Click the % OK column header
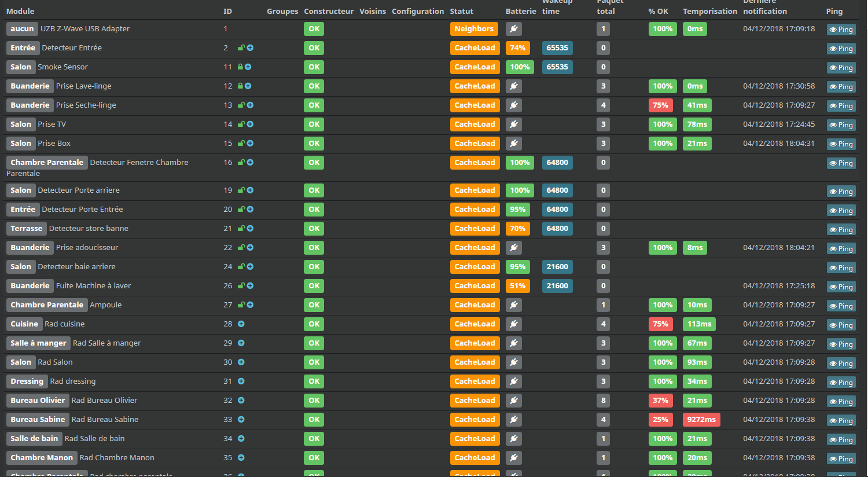 [659, 11]
